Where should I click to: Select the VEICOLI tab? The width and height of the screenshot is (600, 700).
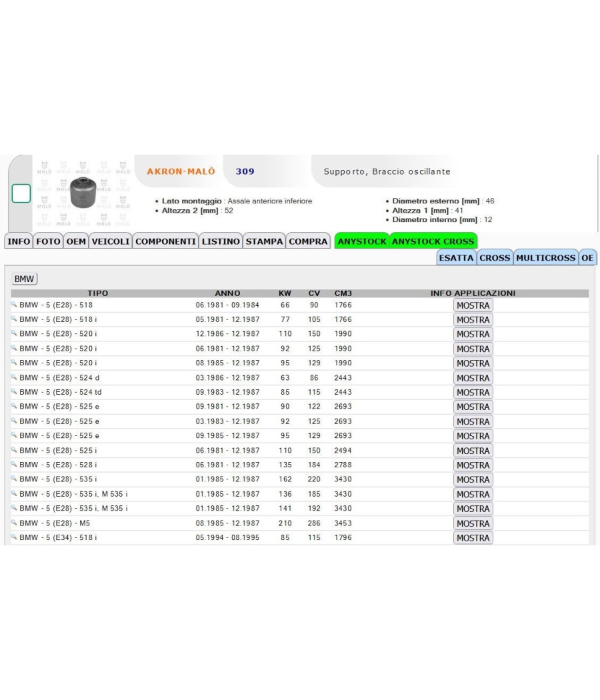coord(111,241)
